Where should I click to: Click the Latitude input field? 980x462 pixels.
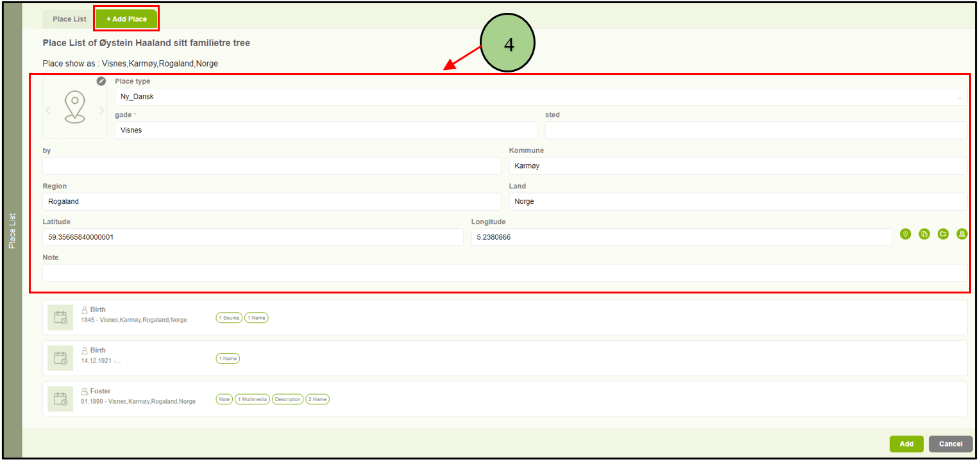pos(253,237)
